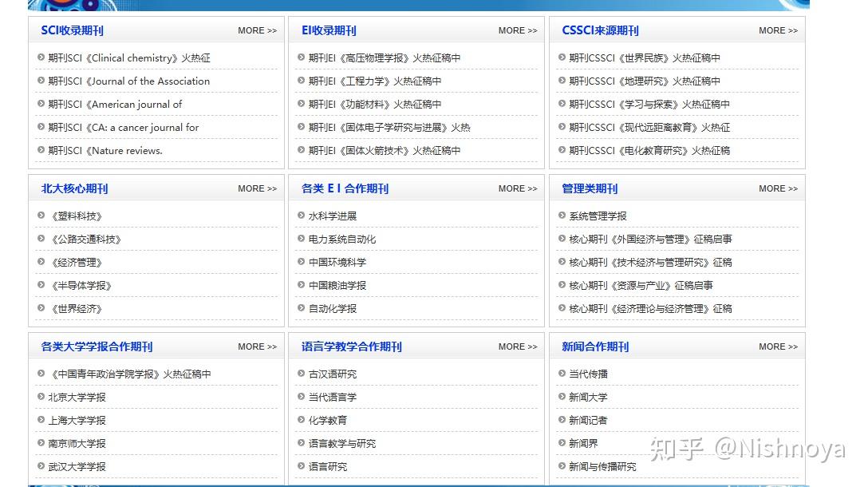The image size is (868, 487).
Task: Select the SCI收录期刊 section title
Action: pyautogui.click(x=72, y=30)
